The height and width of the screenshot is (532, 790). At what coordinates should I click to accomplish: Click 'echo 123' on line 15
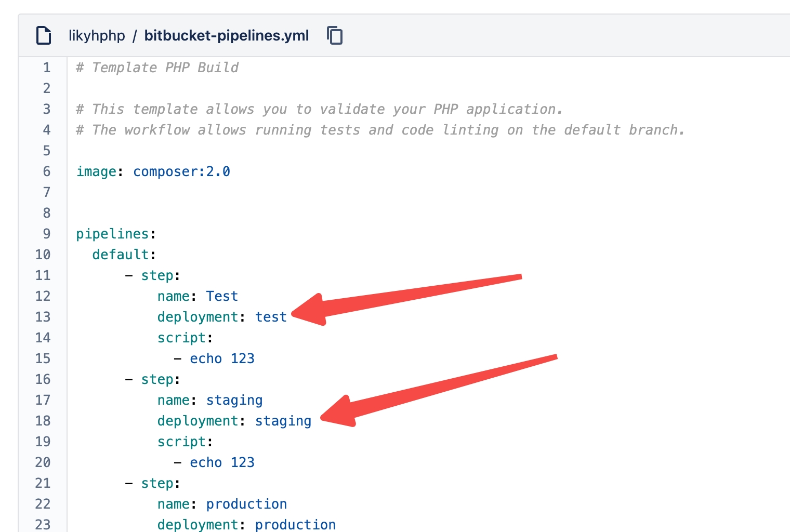[222, 358]
